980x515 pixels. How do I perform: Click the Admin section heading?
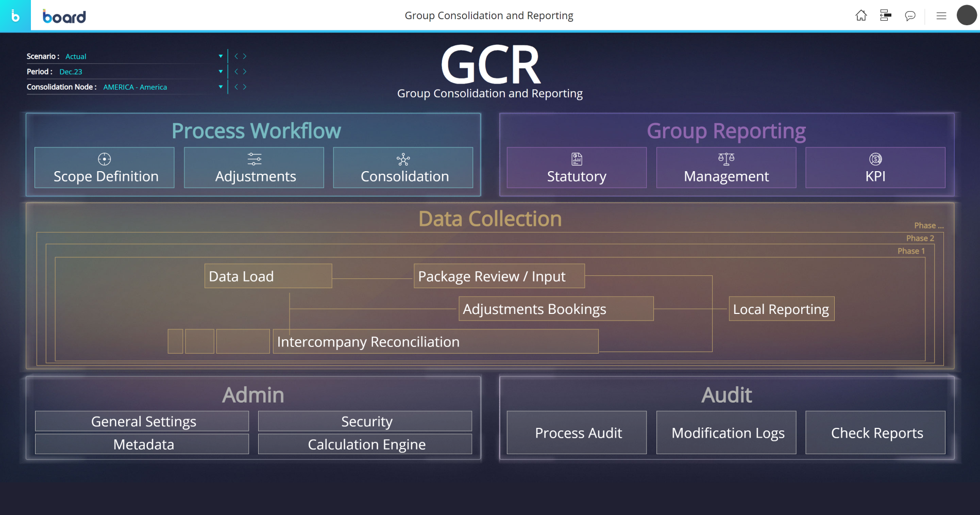pyautogui.click(x=253, y=395)
